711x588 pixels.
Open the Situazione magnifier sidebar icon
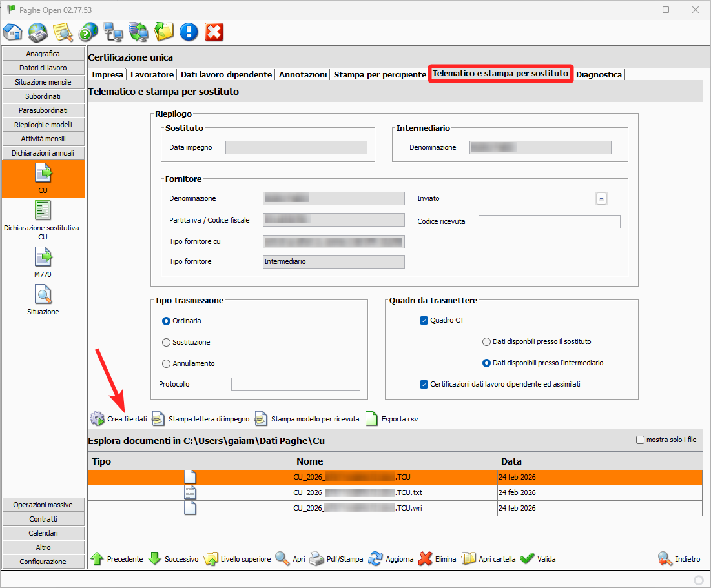tap(43, 296)
